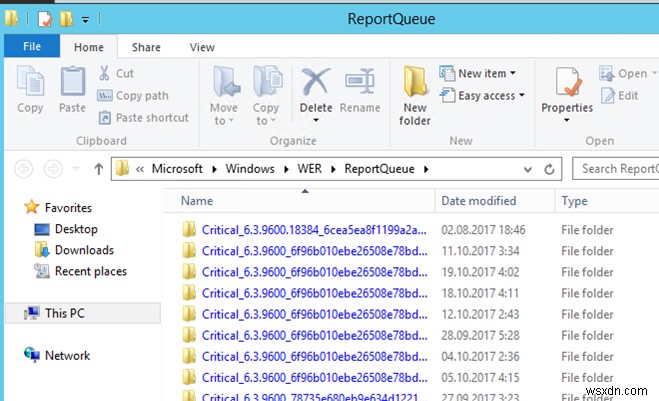659x401 pixels.
Task: Expand arrow after WER breadcrumb
Action: point(333,169)
